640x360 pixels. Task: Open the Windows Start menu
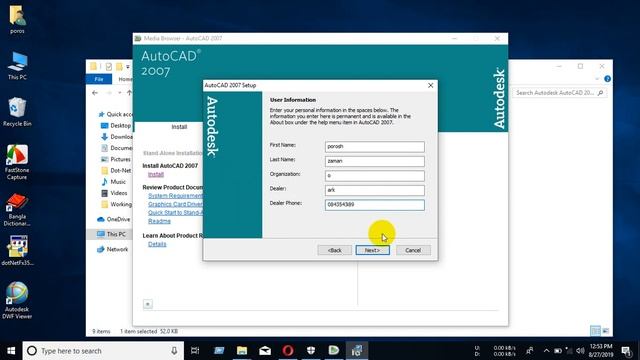(11, 351)
